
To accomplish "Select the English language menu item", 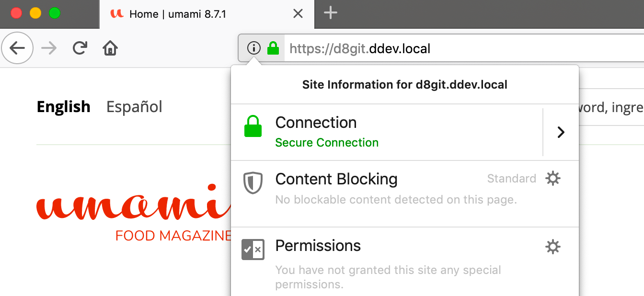I will [x=63, y=106].
